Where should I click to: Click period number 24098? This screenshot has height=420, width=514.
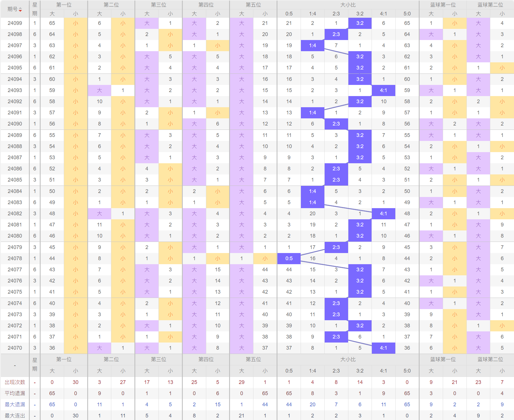[15, 34]
